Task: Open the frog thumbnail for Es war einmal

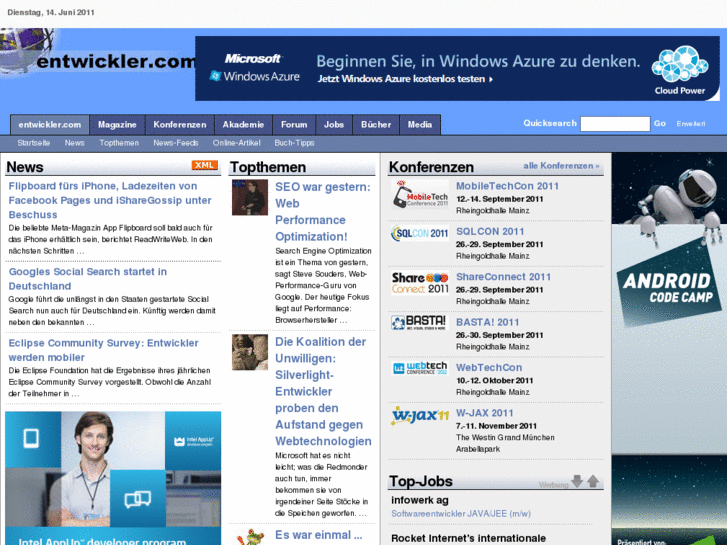Action: [250, 537]
